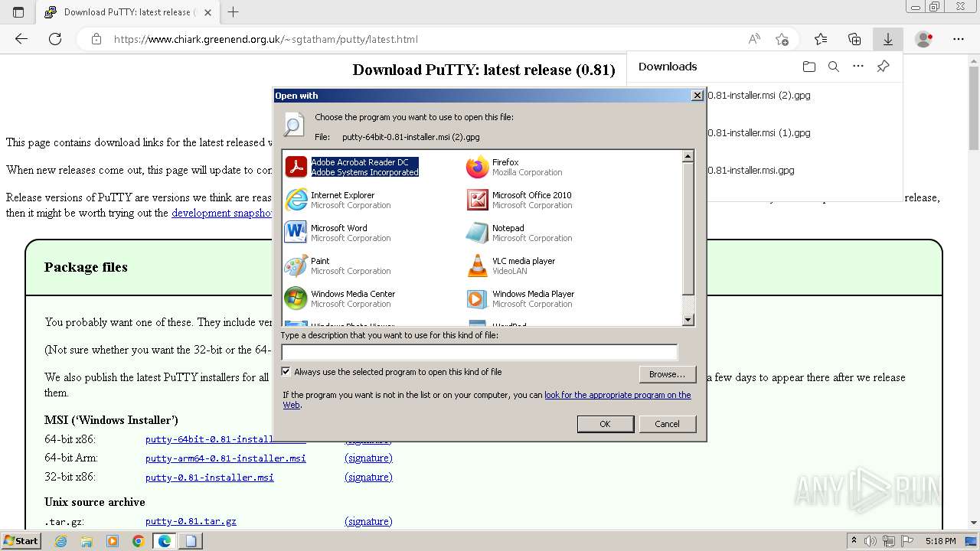Choose Firefox in Open with list
The image size is (980, 551).
click(514, 167)
